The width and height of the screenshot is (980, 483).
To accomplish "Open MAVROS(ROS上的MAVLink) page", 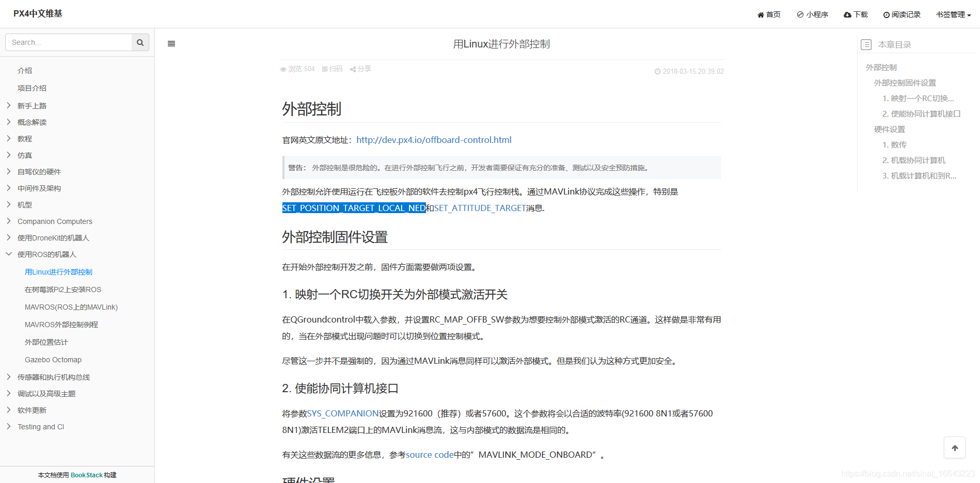I will coord(71,307).
